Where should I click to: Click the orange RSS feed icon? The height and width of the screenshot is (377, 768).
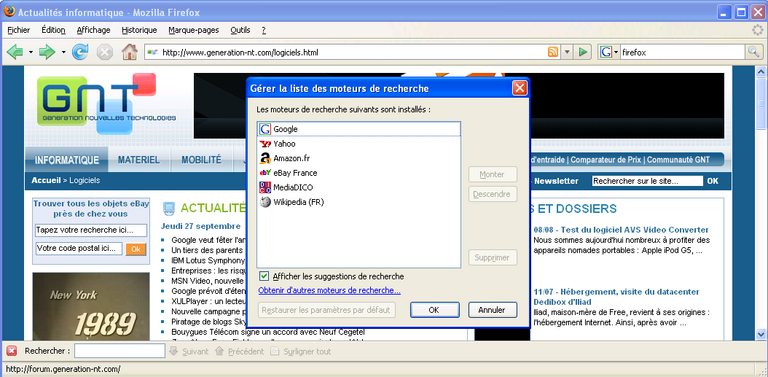[x=553, y=52]
